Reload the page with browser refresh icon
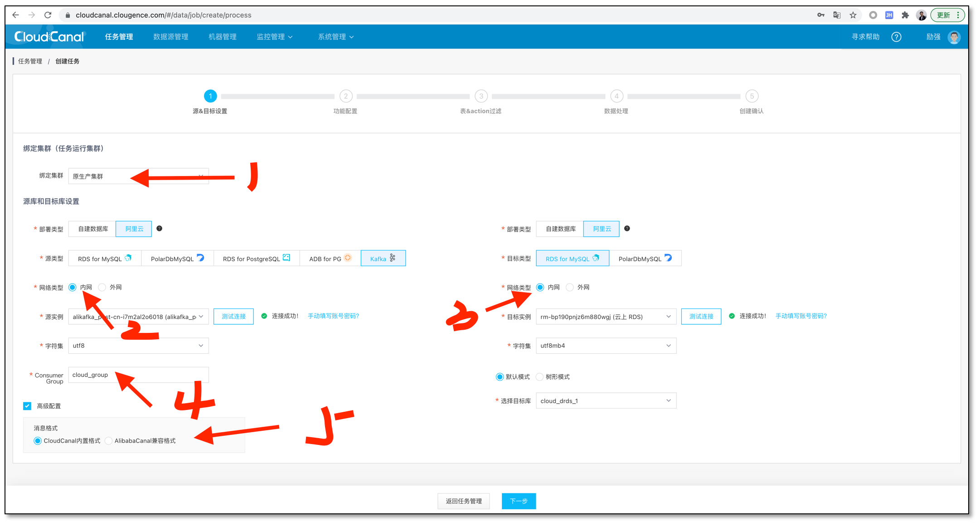 (48, 15)
